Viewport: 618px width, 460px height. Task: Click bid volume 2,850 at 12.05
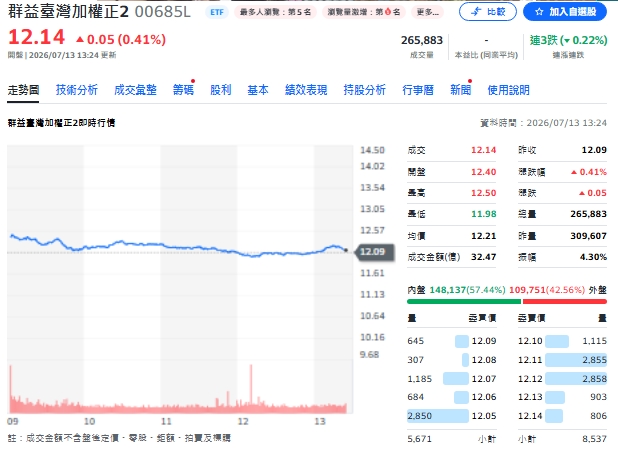(x=420, y=416)
